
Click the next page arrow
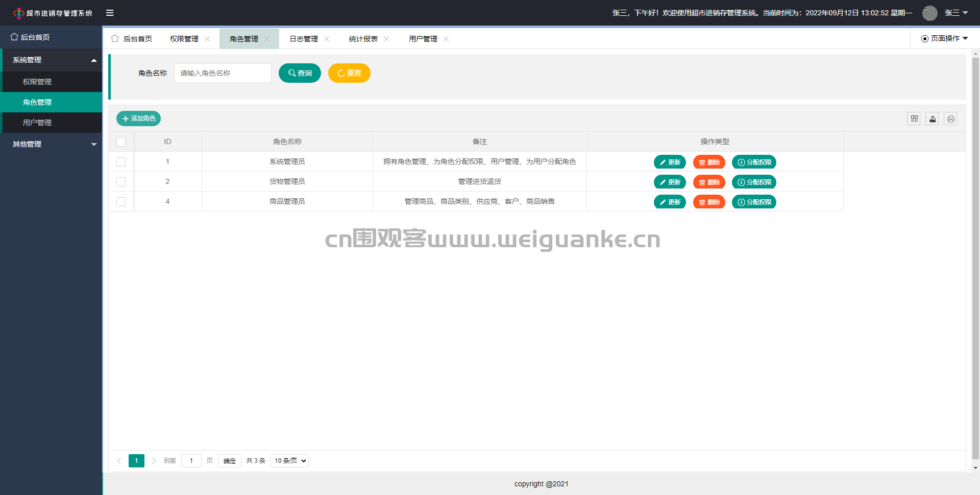[x=154, y=461]
